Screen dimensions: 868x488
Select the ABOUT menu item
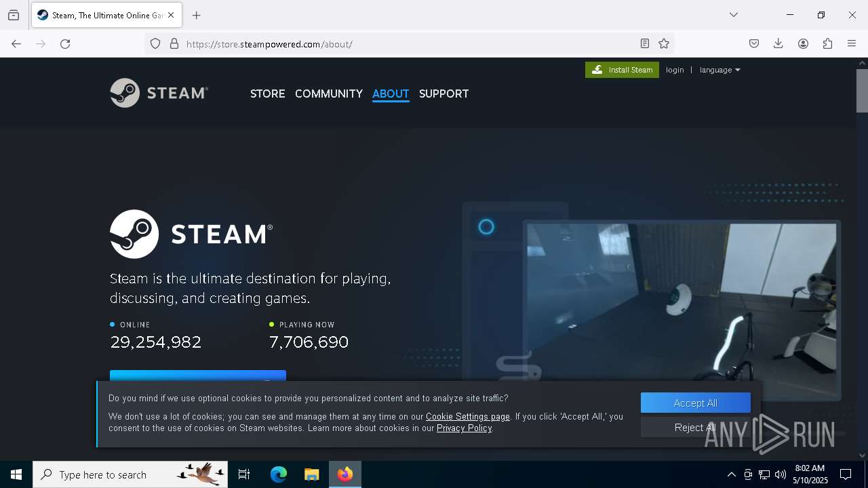tap(391, 94)
